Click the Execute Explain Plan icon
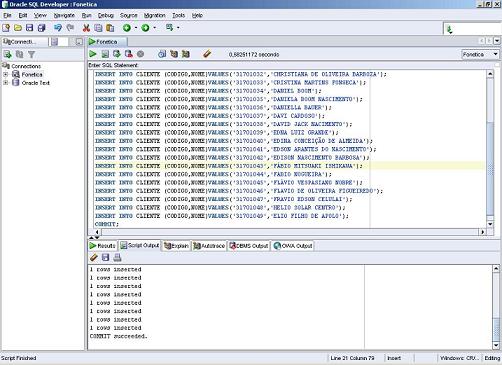This screenshot has height=365, width=502. pos(174,54)
